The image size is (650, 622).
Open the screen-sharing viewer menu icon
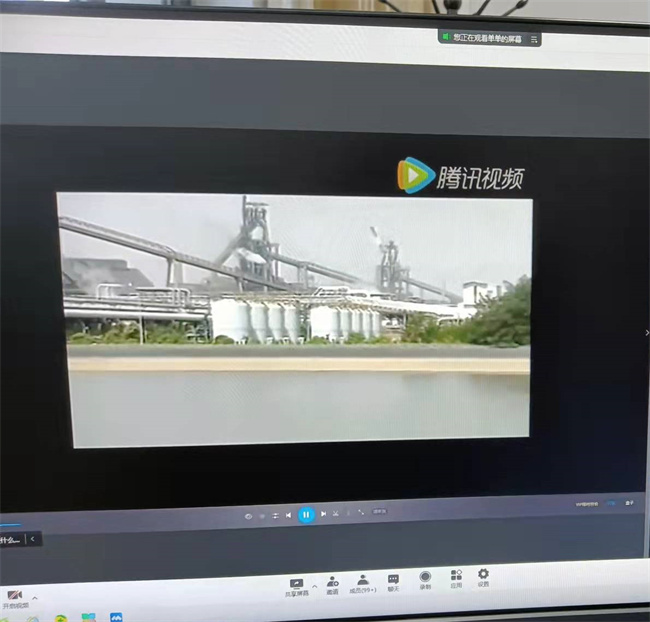pos(534,39)
